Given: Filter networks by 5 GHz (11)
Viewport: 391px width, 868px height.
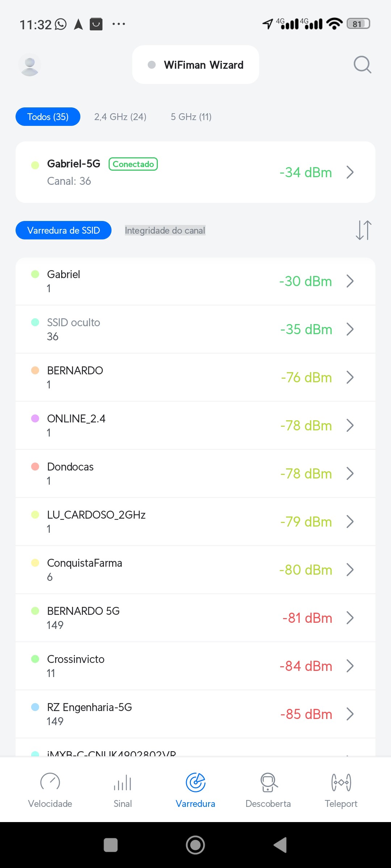Looking at the screenshot, I should [x=191, y=117].
